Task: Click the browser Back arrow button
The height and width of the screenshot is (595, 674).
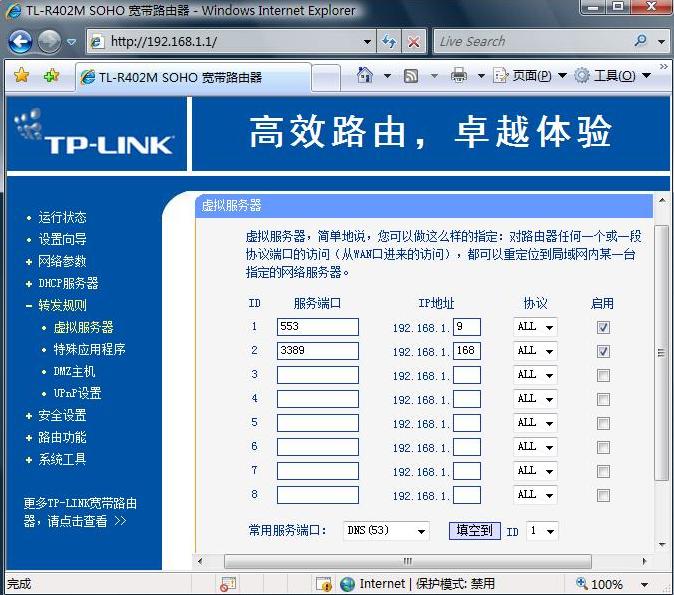Action: pos(20,42)
